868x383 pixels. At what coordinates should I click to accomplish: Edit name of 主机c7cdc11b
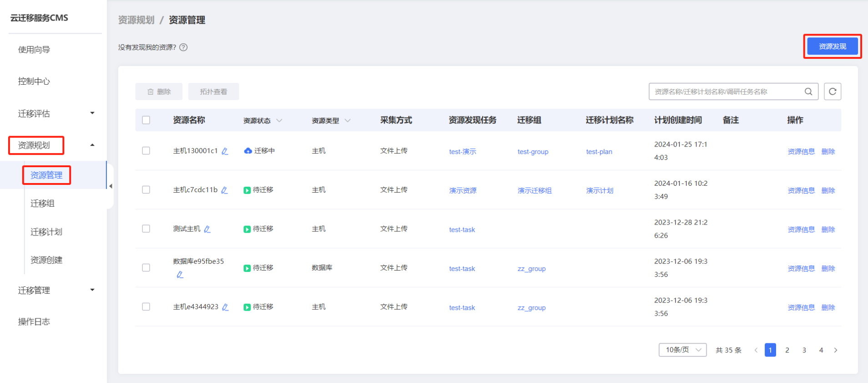[x=224, y=190]
